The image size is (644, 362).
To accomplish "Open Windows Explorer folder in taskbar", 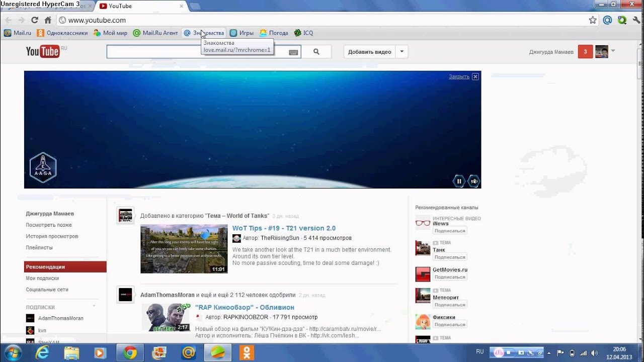I will coord(71,353).
